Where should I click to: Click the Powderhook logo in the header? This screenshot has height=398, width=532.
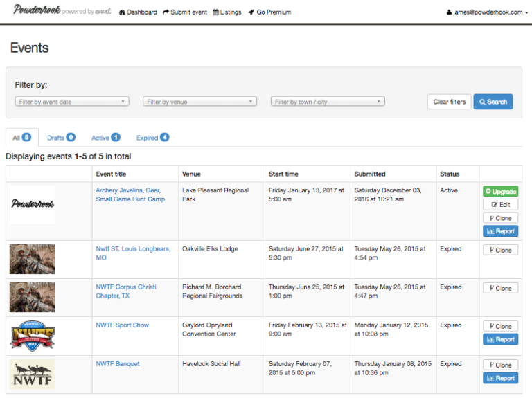37,10
